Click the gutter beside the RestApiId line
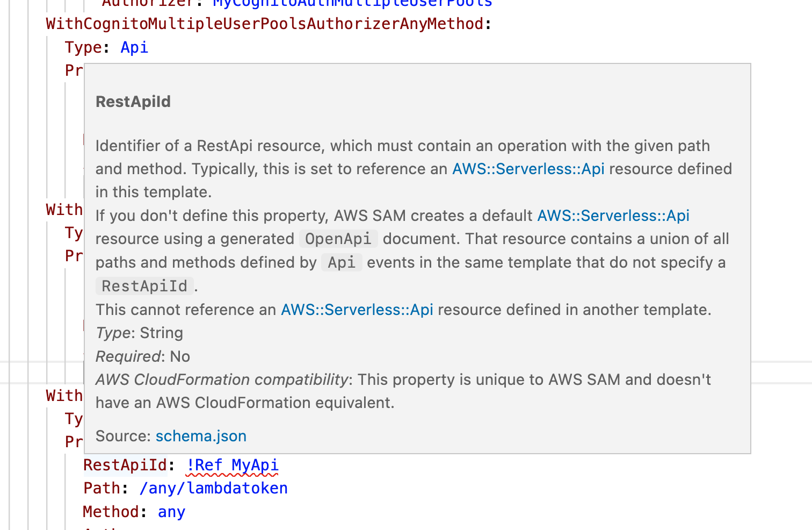The width and height of the screenshot is (812, 530). (x=32, y=465)
